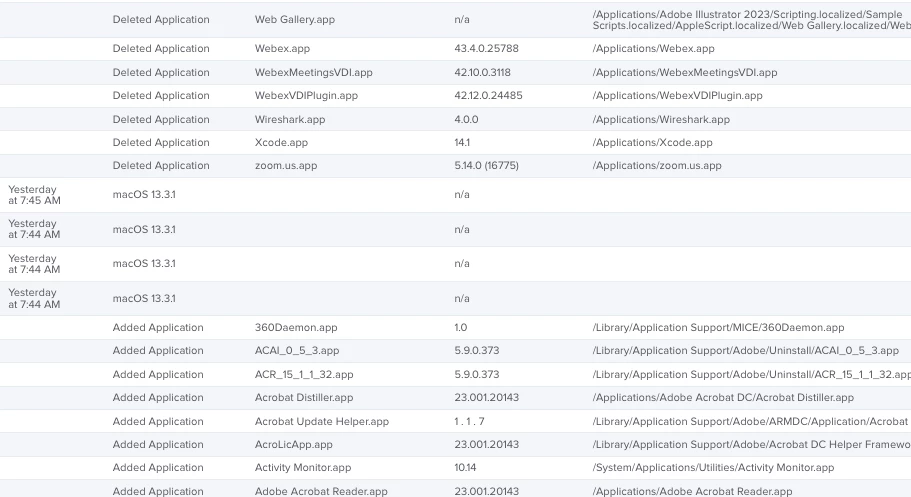Select Activity Monitor.app name
The image size is (911, 497).
(x=303, y=468)
